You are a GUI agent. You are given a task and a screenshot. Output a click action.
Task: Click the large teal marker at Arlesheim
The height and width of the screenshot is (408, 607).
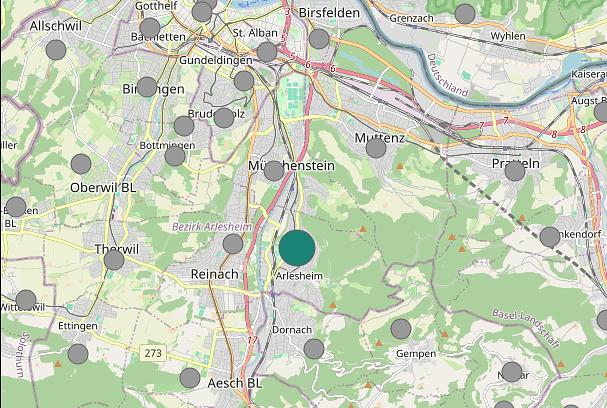click(x=297, y=248)
